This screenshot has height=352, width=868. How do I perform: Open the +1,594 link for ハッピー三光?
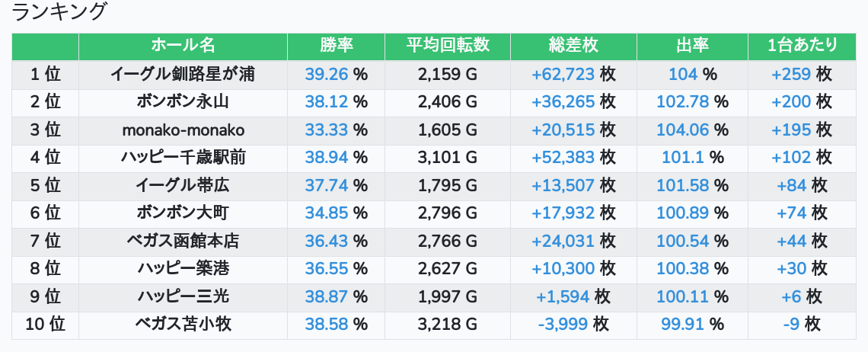coord(563,296)
